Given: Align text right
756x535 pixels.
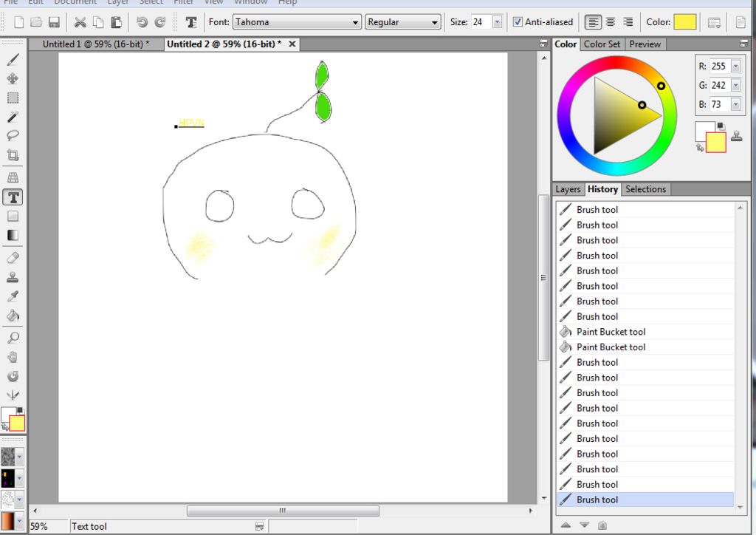Looking at the screenshot, I should 628,22.
